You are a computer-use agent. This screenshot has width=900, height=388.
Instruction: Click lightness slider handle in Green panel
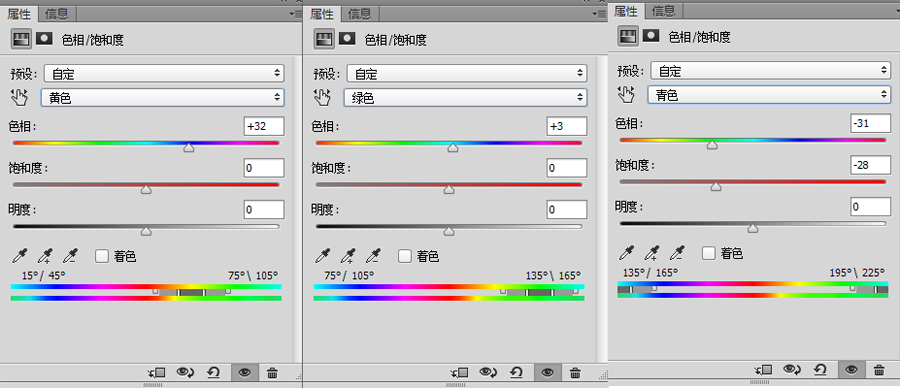[x=449, y=231]
